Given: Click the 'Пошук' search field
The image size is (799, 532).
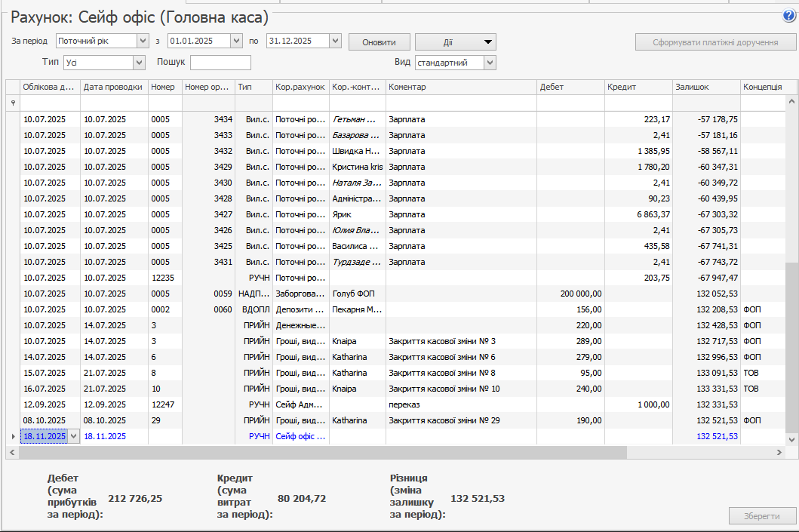Looking at the screenshot, I should pyautogui.click(x=220, y=63).
